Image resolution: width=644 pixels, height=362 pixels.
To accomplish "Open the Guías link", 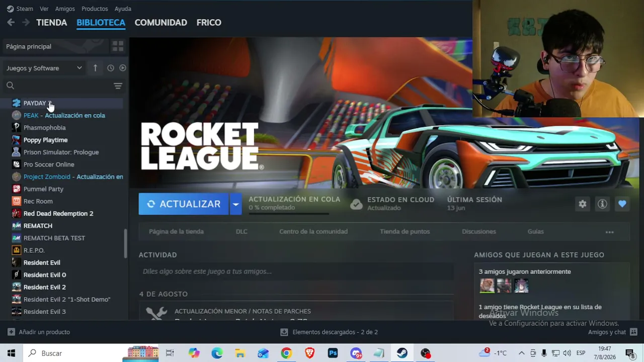I will tap(535, 232).
